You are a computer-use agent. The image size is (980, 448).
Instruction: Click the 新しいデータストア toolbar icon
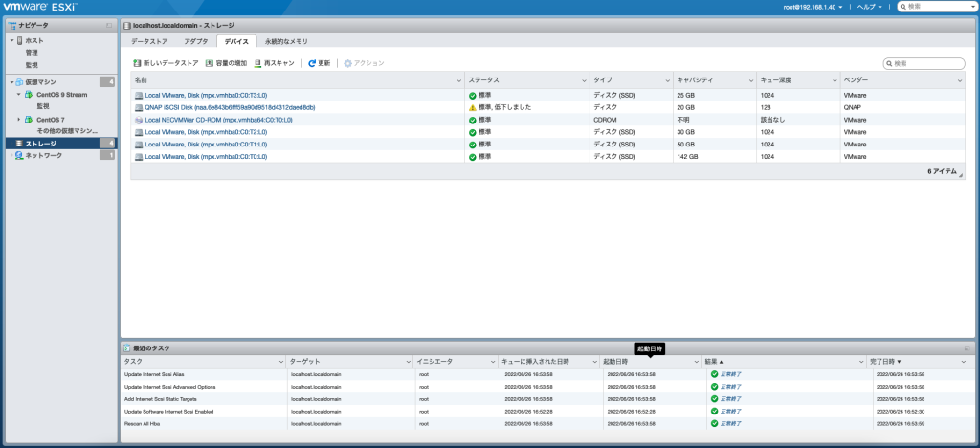137,63
